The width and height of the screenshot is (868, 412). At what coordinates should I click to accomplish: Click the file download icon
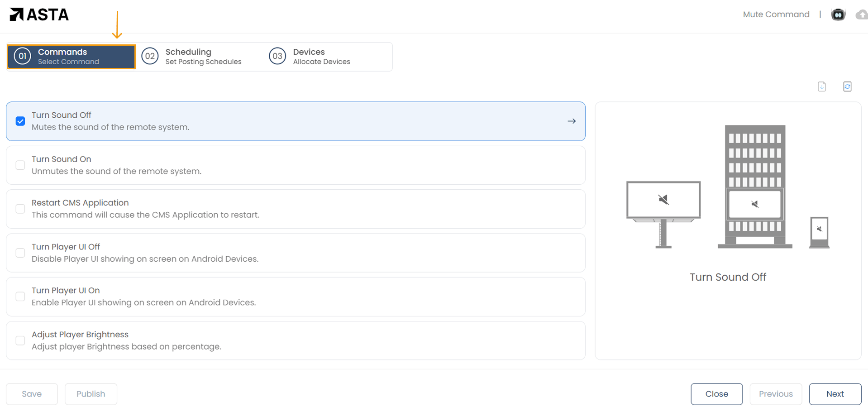coord(822,86)
